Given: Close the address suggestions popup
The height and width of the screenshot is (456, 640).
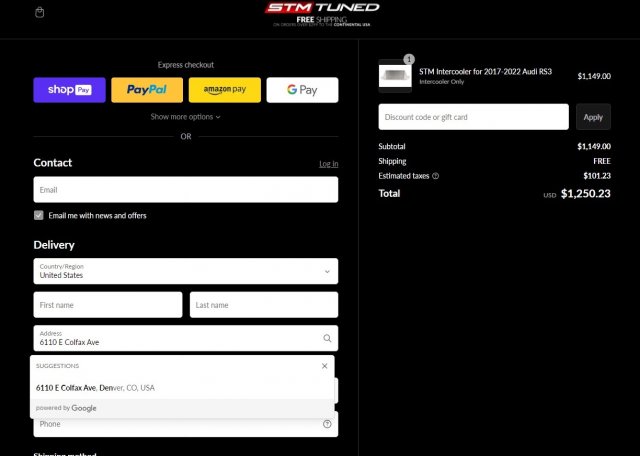Looking at the screenshot, I should click(324, 366).
